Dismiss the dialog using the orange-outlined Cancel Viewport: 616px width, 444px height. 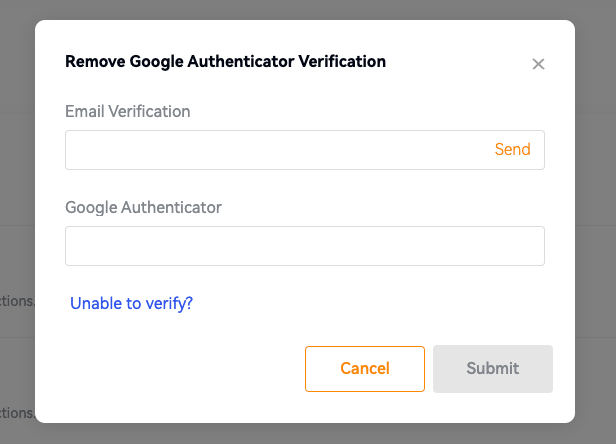364,368
